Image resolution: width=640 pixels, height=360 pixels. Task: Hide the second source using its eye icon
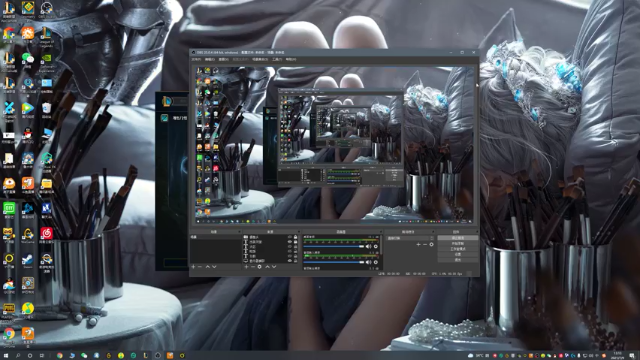[290, 242]
